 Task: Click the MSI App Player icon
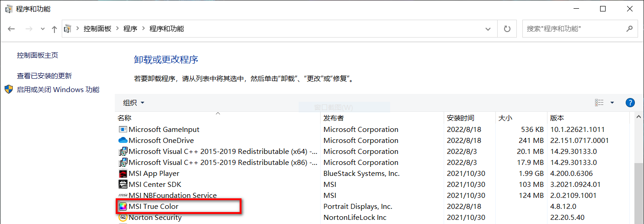pos(123,174)
